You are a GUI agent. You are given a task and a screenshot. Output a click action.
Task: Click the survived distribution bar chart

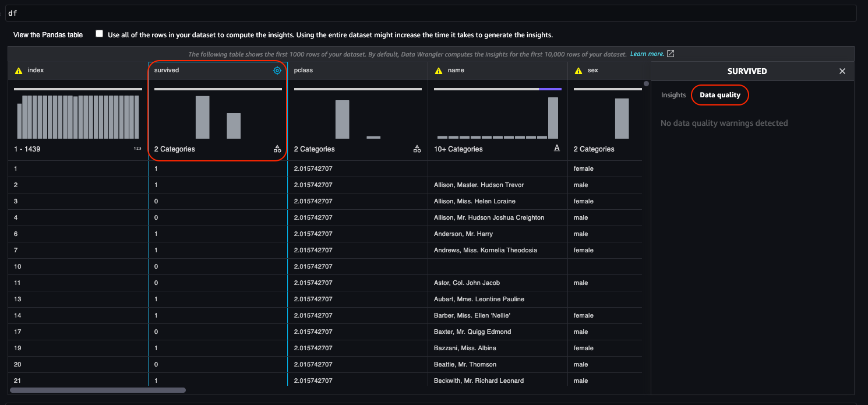click(x=218, y=117)
